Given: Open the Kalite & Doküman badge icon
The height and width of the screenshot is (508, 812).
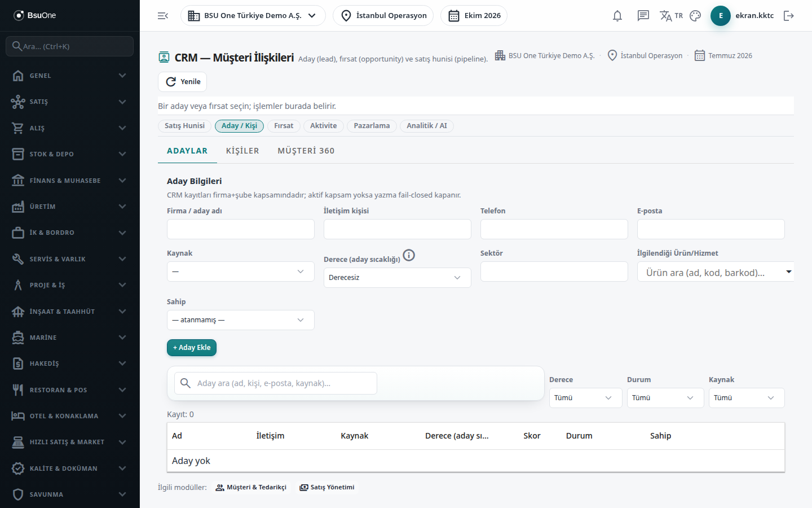Looking at the screenshot, I should 18,468.
